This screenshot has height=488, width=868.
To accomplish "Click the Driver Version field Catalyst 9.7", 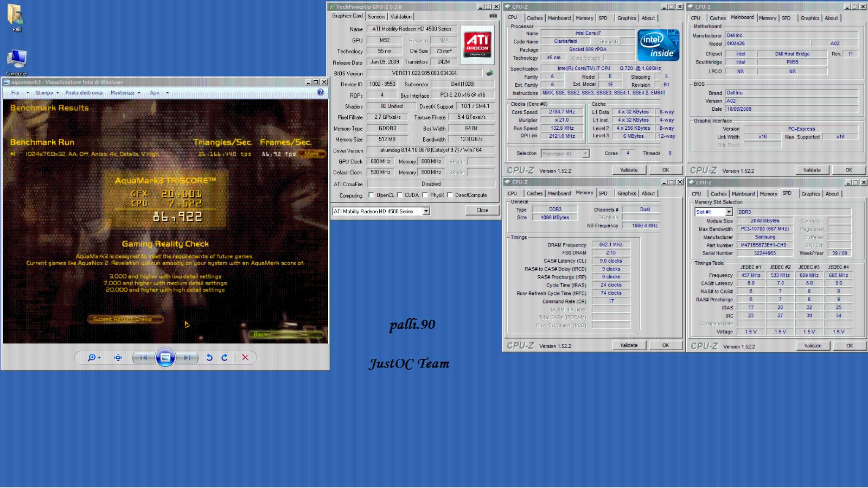I will 431,150.
